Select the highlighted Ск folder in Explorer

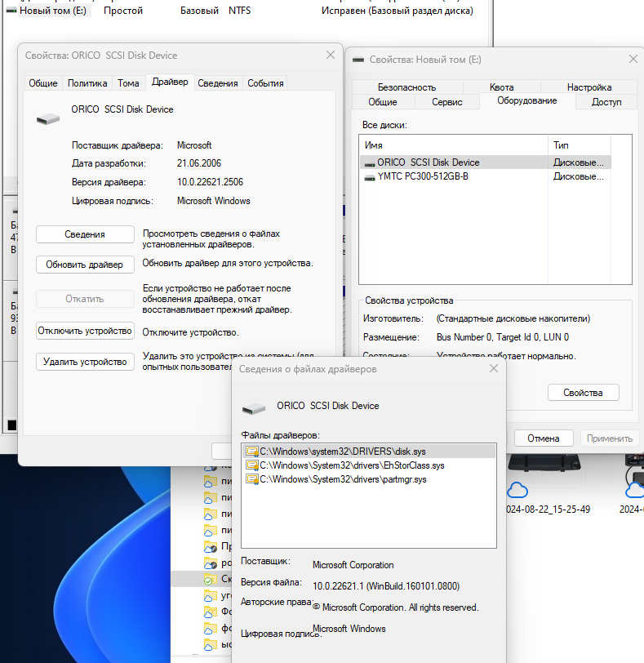[x=202, y=578]
